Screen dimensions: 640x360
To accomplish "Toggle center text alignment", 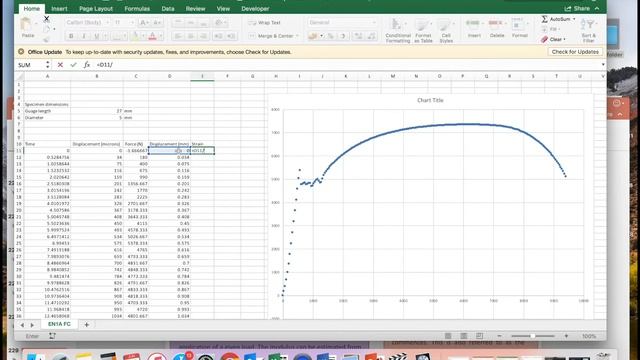I will coord(191,36).
